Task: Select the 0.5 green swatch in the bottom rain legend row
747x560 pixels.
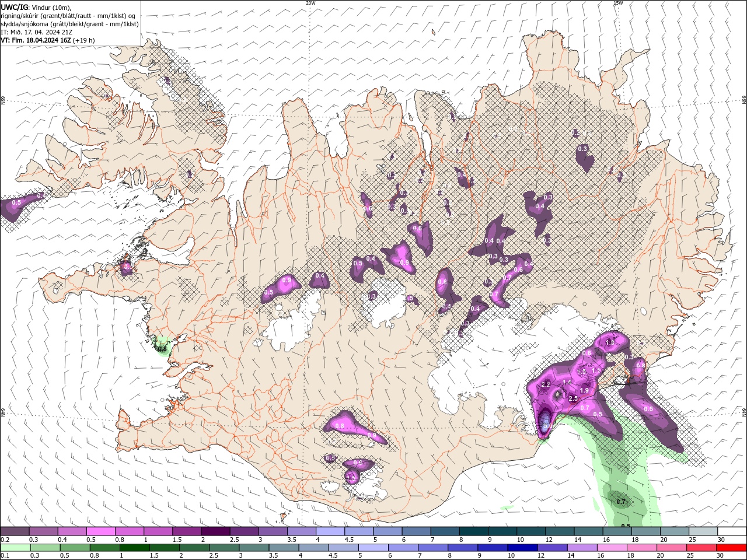Action: (75, 548)
